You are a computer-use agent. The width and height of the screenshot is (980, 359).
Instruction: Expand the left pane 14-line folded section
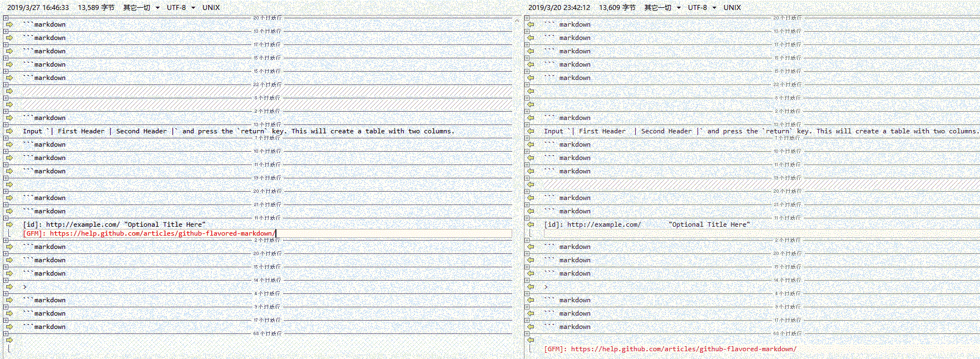(x=6, y=280)
